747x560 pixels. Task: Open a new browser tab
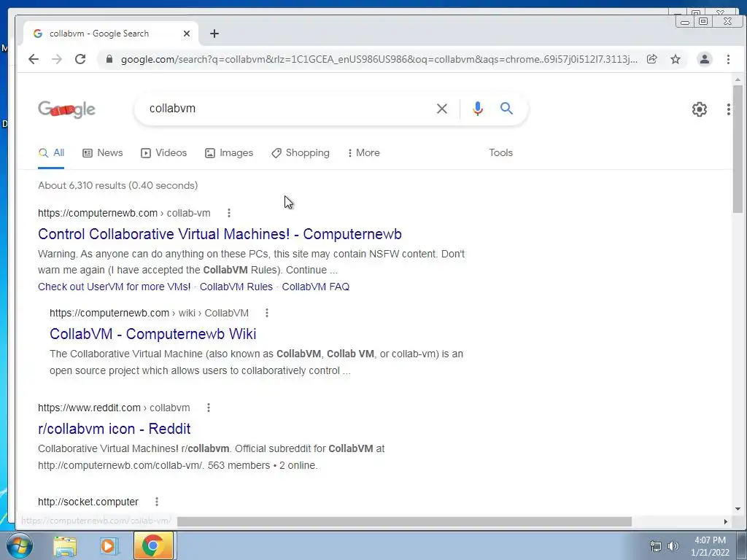tap(214, 34)
